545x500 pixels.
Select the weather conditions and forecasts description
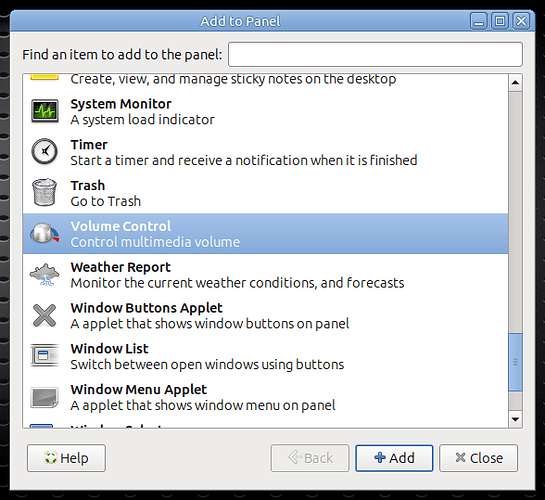pyautogui.click(x=237, y=283)
